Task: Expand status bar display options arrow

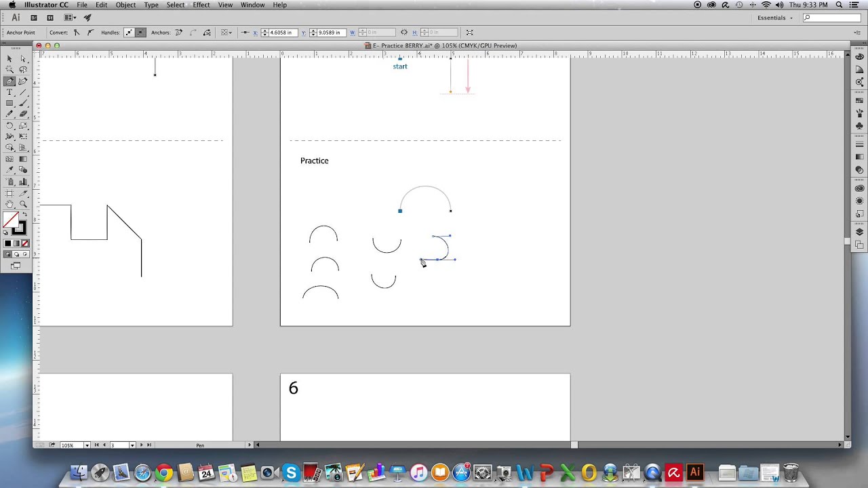Action: (x=249, y=445)
